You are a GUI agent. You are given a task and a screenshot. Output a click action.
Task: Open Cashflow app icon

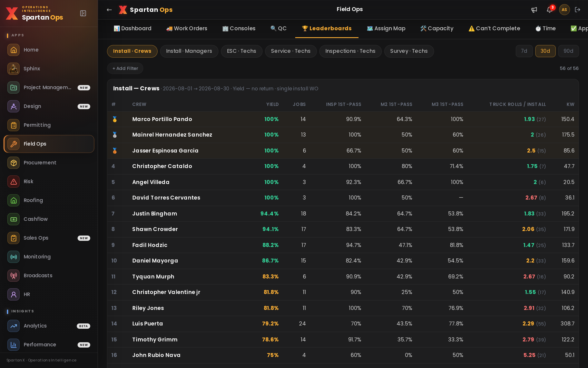14,219
